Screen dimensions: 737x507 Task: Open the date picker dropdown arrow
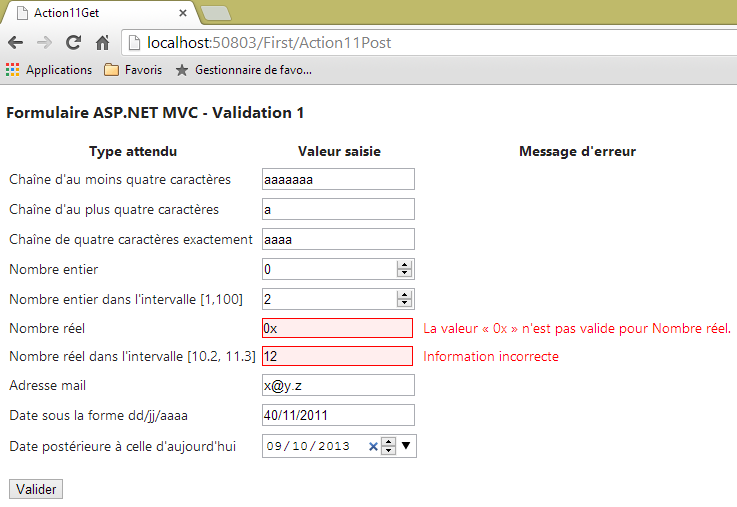click(x=406, y=446)
